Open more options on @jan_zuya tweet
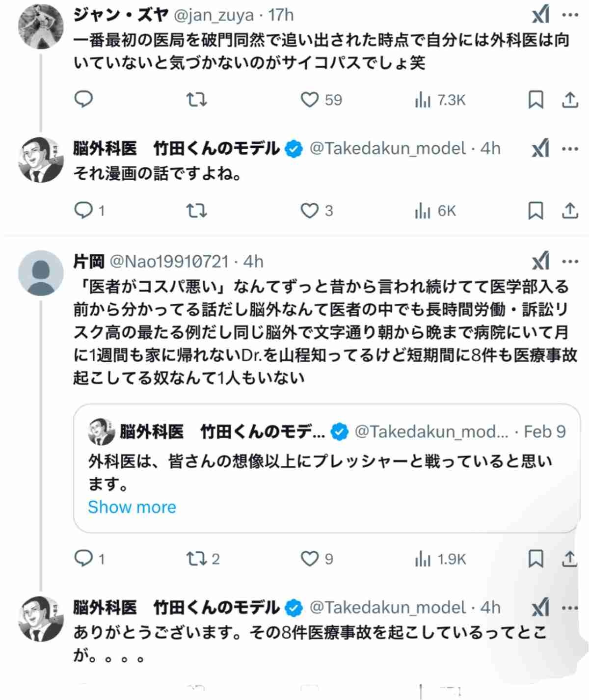This screenshot has height=700, width=589. click(x=570, y=15)
